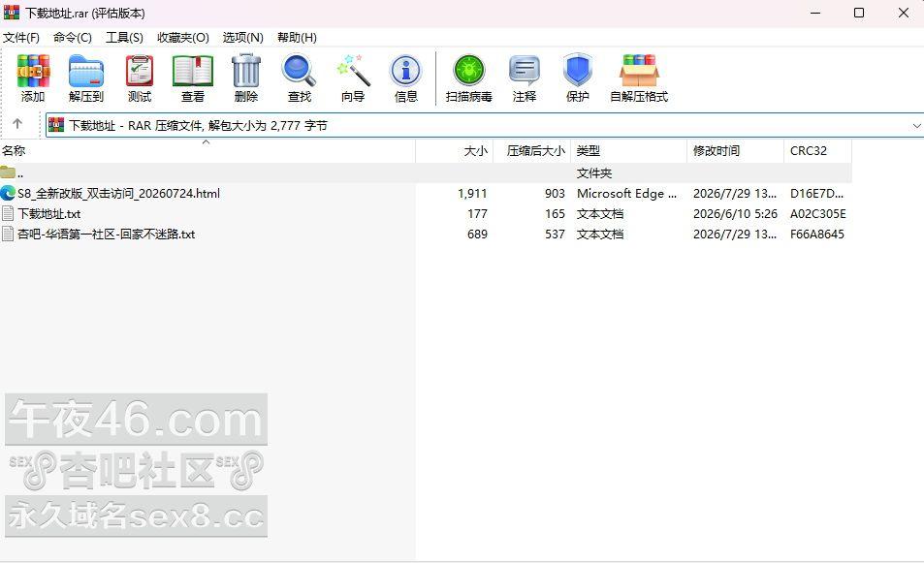The width and height of the screenshot is (924, 563).
Task: Click the text file icon of 下载地址.txt
Action: [8, 213]
